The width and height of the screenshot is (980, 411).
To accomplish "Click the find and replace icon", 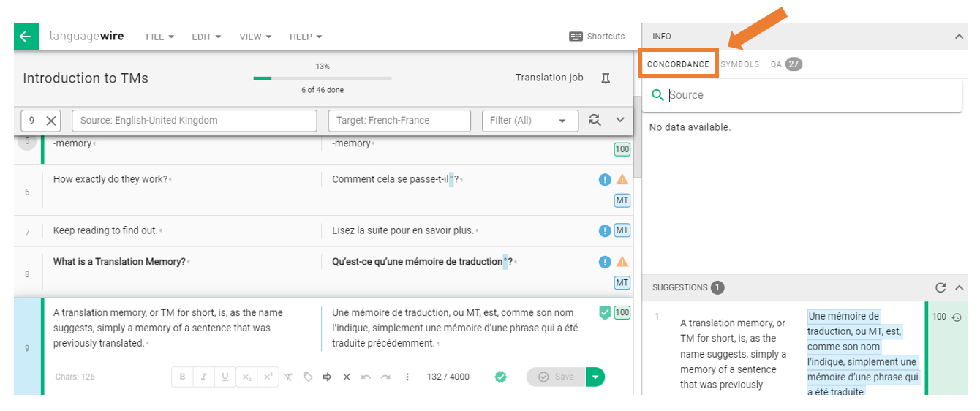I will pyautogui.click(x=595, y=120).
